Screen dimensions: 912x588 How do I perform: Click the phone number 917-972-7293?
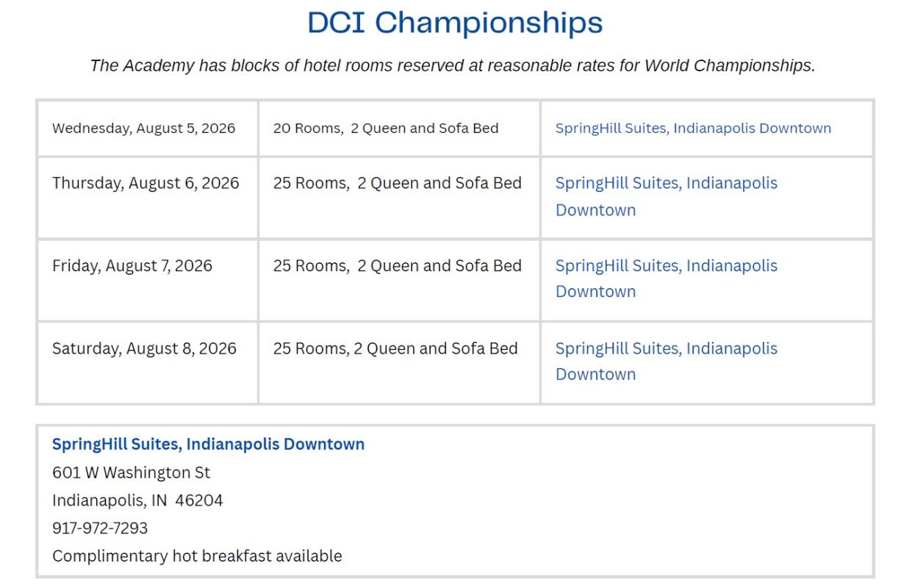(100, 528)
